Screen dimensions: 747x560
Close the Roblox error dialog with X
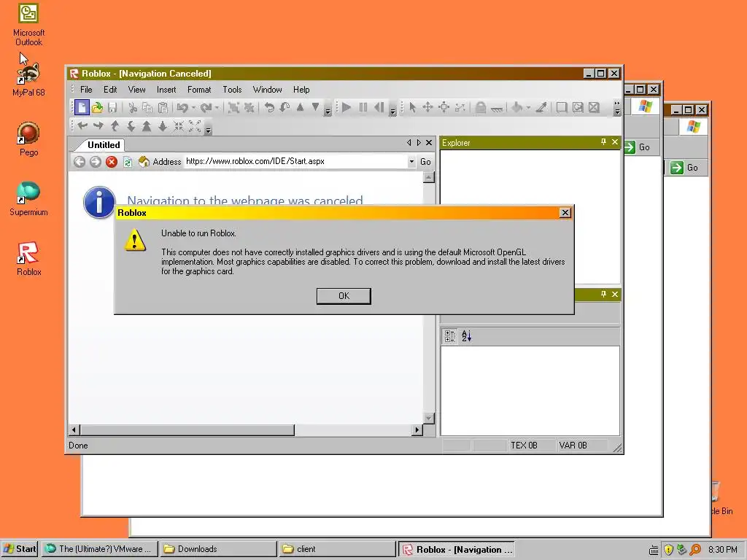[x=565, y=213]
